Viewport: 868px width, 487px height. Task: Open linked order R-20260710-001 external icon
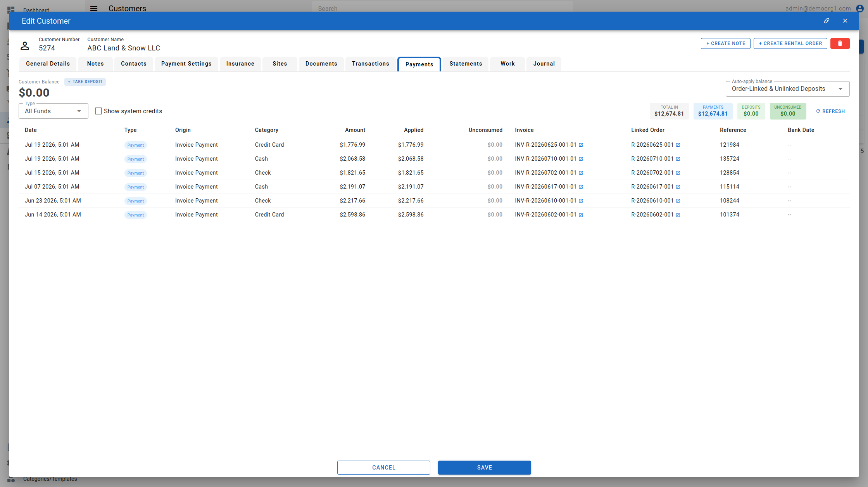[678, 159]
